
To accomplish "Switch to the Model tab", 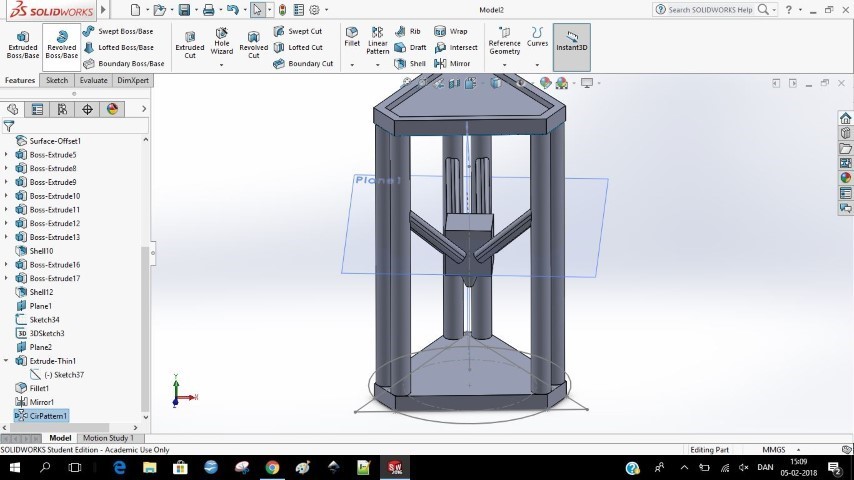I will (60, 438).
